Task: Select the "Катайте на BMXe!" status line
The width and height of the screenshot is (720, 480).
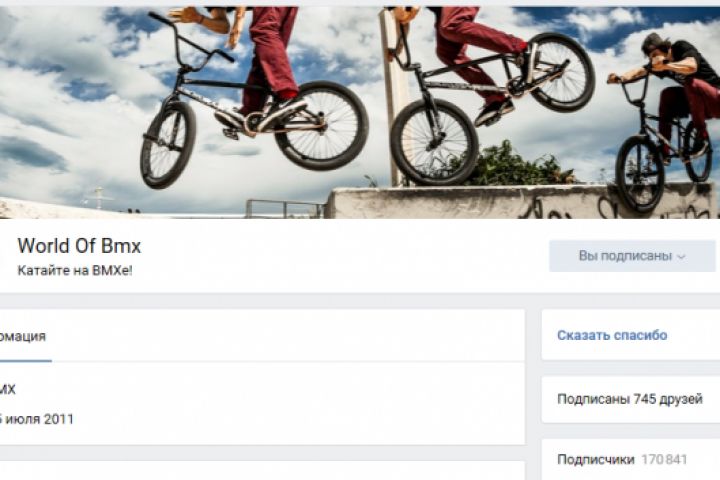Action: point(75,271)
